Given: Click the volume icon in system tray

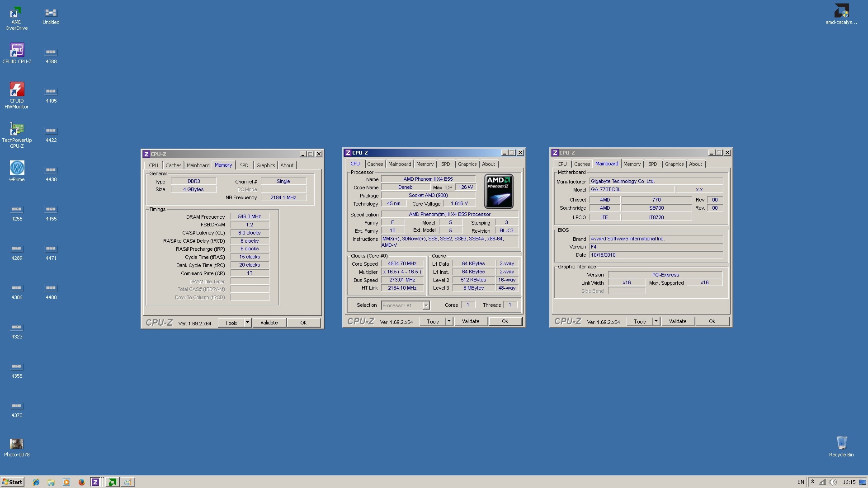Looking at the screenshot, I should [833, 482].
